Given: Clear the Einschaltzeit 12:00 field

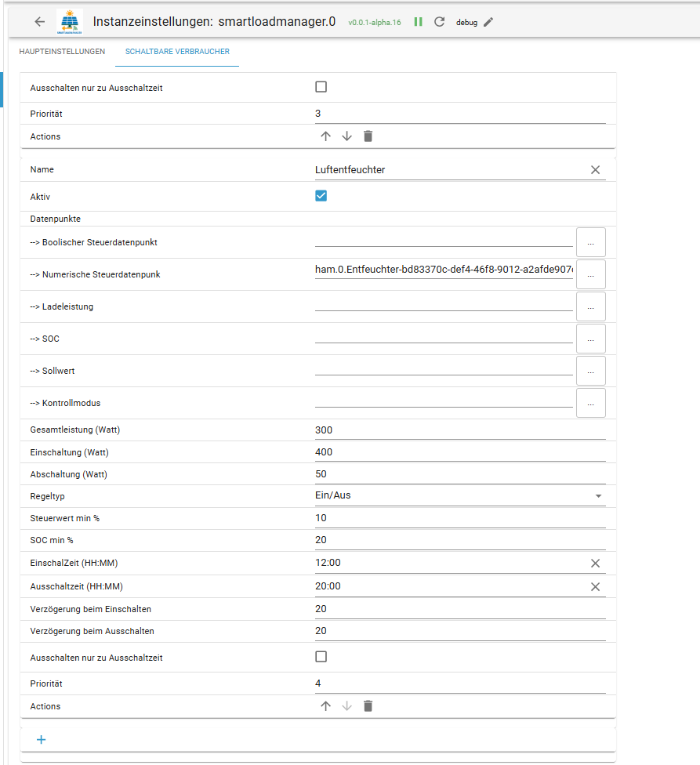Looking at the screenshot, I should point(595,563).
